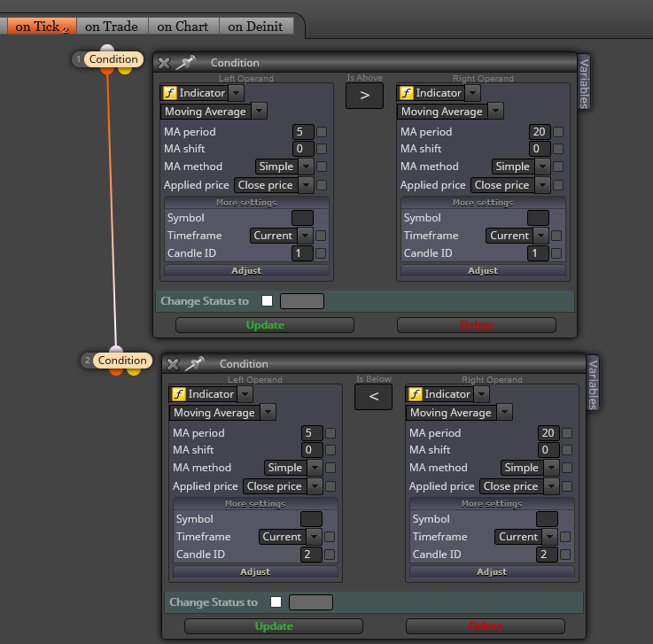Open Variables side tab of second Condition
The width and height of the screenshot is (653, 644).
[593, 384]
